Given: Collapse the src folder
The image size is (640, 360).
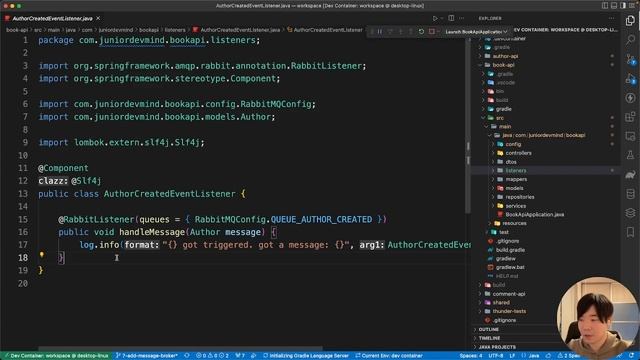Looking at the screenshot, I should (x=500, y=118).
